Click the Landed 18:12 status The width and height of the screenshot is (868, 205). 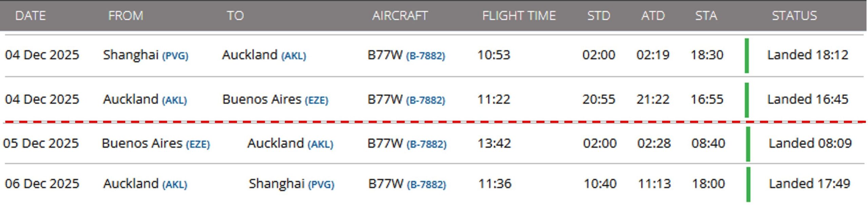point(807,55)
